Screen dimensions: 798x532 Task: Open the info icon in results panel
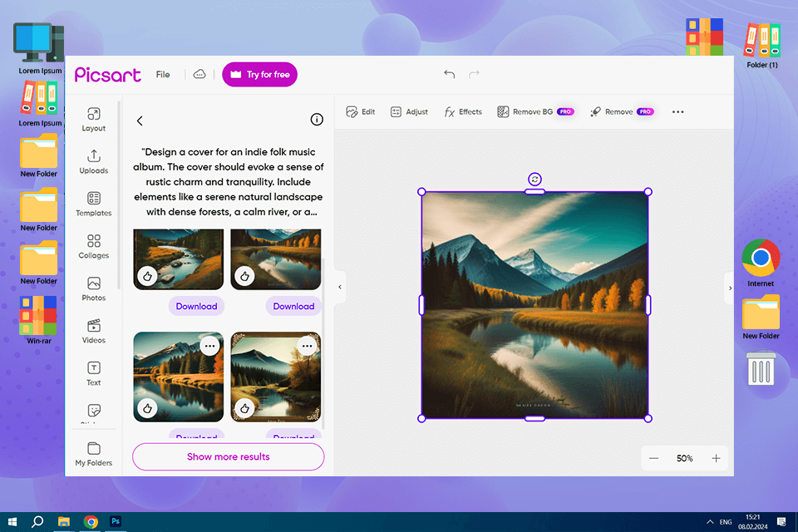[x=317, y=120]
